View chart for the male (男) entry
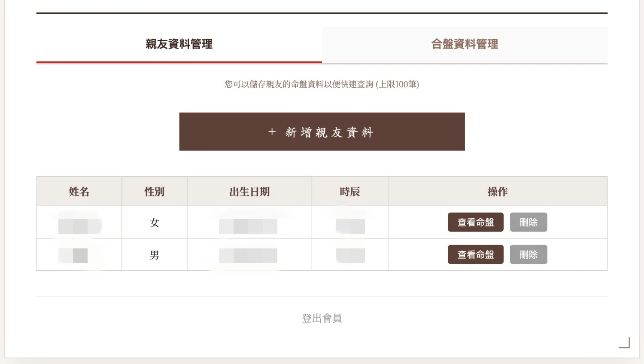Screen dimensions: 644x364 point(475,254)
